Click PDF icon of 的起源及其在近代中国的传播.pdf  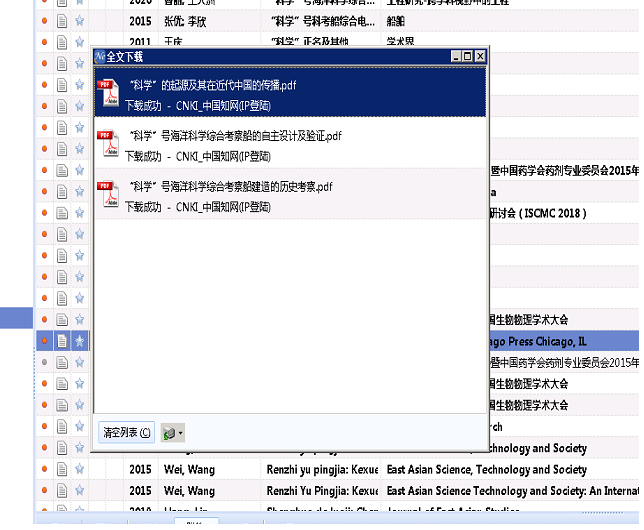108,92
